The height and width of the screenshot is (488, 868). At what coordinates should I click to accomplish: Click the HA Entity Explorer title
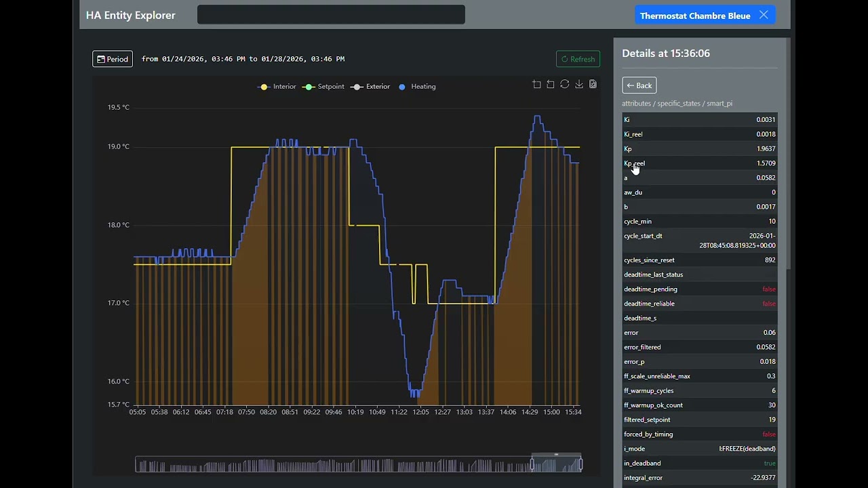[x=131, y=15]
